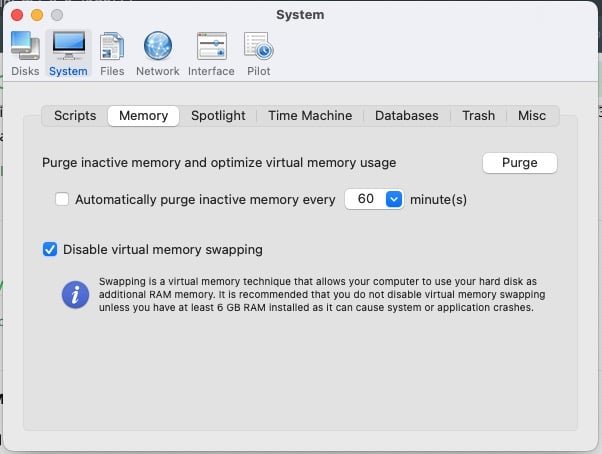Click the 60 minutes value field
This screenshot has height=454, width=602.
click(374, 199)
